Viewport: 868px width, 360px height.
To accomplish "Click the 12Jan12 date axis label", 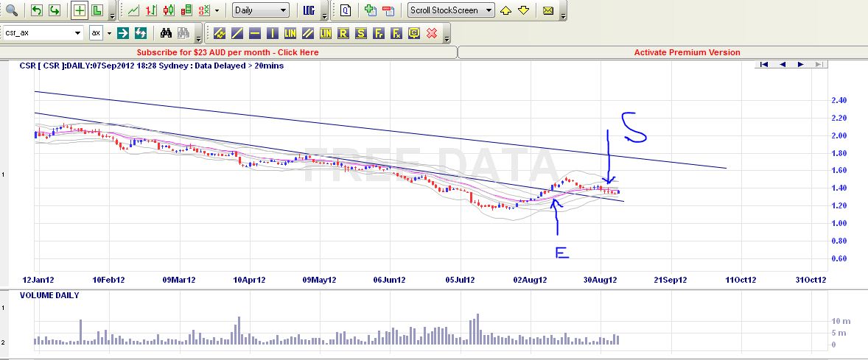I will [38, 280].
